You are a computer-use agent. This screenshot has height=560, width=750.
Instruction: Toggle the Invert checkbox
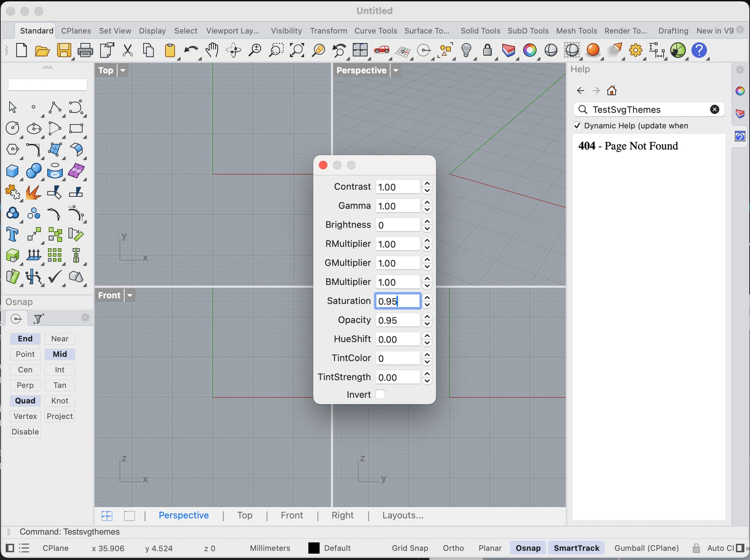[x=380, y=394]
